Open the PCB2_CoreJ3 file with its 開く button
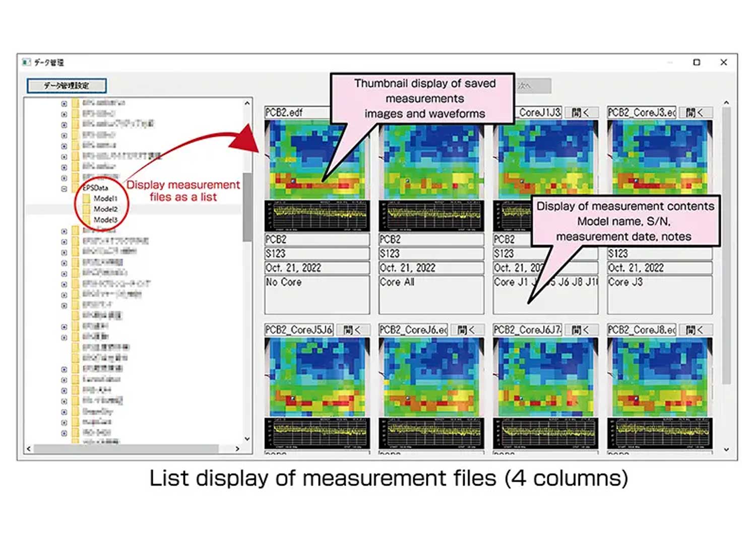This screenshot has width=756, height=534. pyautogui.click(x=696, y=112)
